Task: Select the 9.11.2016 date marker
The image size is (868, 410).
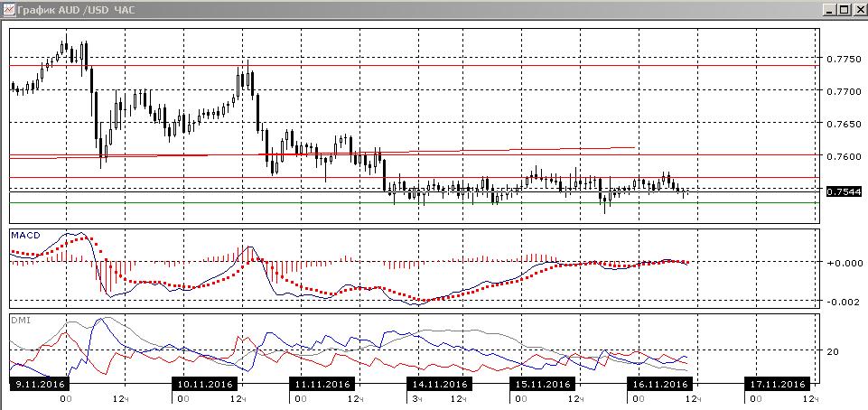Action: 38,384
